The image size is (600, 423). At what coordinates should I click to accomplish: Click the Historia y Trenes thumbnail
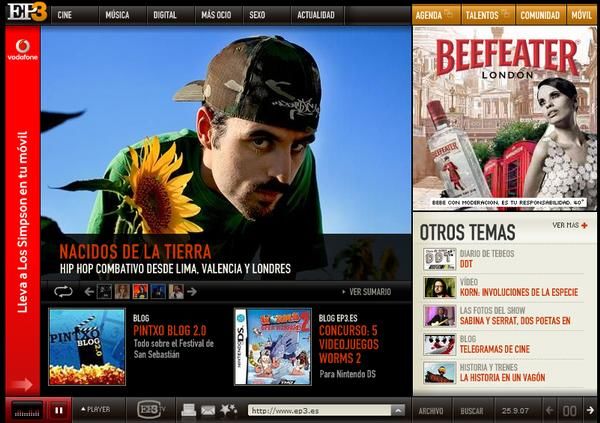click(440, 373)
